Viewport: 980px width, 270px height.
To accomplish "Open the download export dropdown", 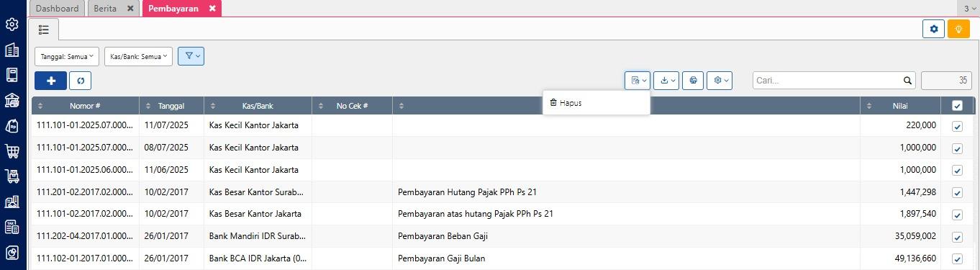I will click(x=666, y=81).
